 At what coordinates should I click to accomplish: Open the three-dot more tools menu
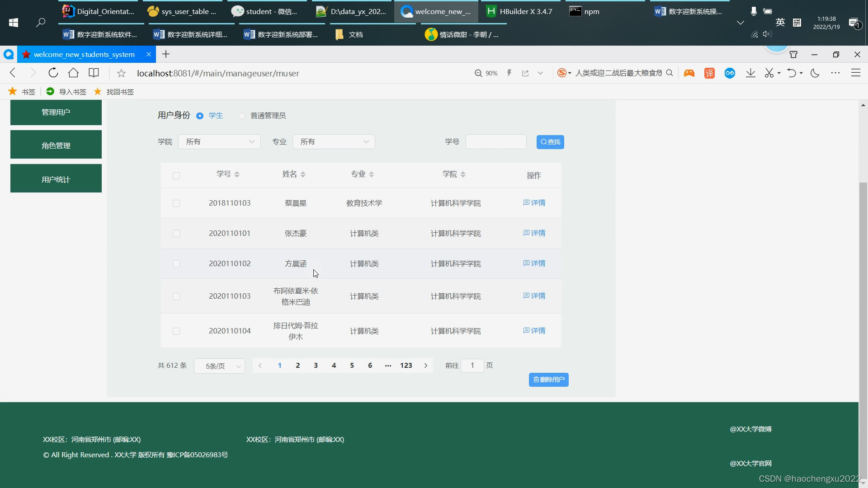(835, 73)
